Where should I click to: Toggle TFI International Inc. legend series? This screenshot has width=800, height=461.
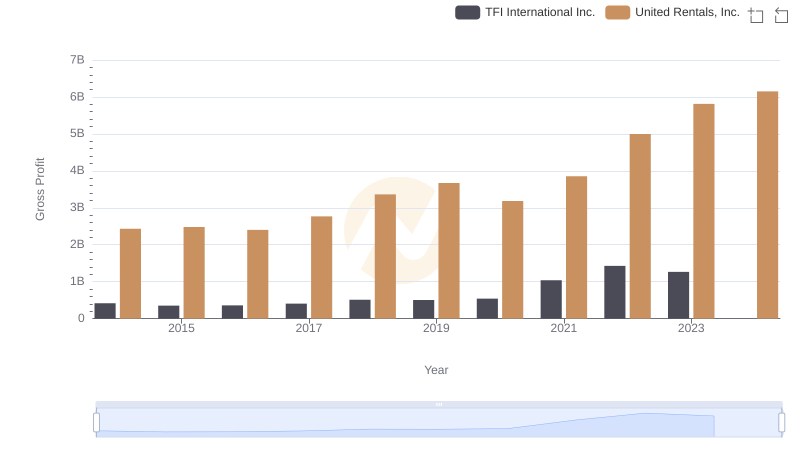click(525, 12)
